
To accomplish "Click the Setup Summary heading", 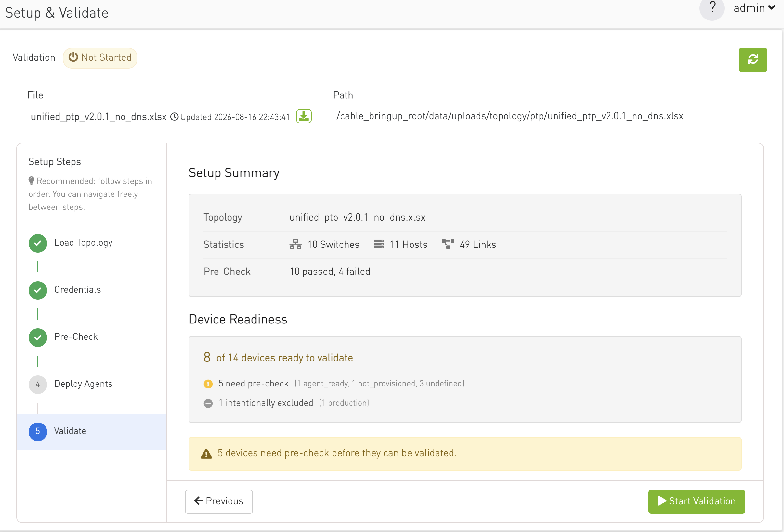I will point(234,173).
